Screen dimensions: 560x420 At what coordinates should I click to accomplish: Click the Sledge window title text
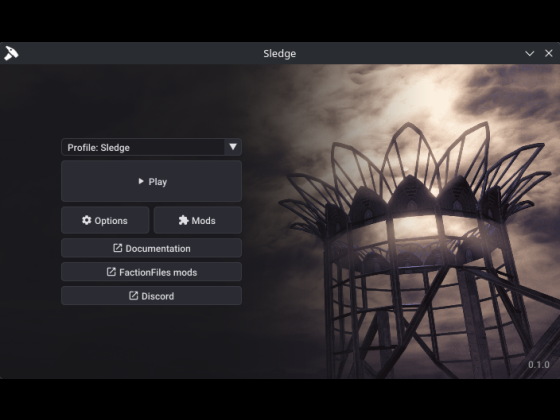(280, 54)
